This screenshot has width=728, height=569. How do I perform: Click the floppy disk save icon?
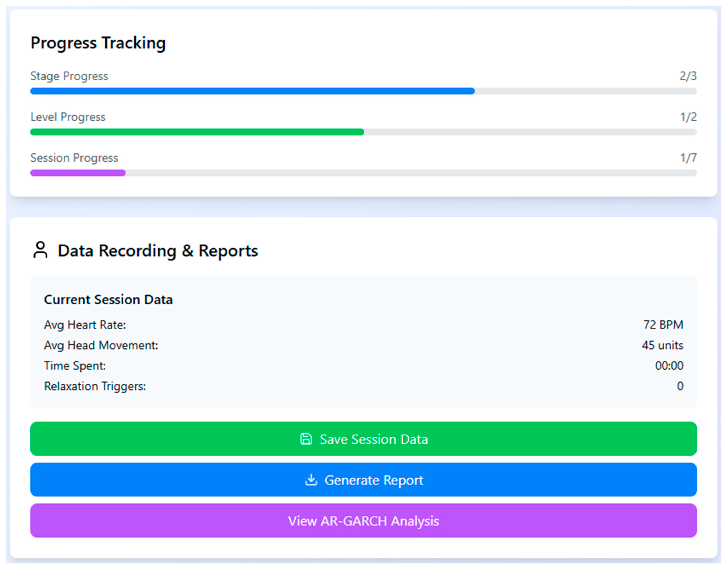pos(306,439)
